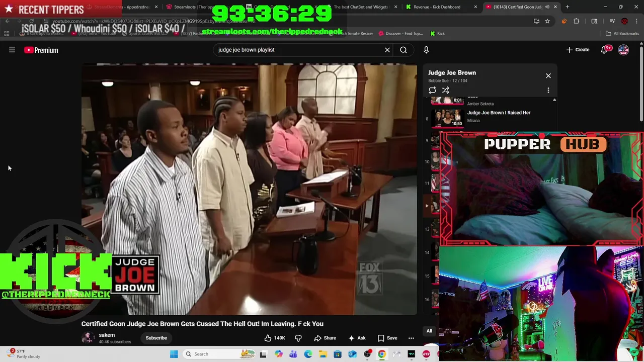Open a new browser tab

568,7
